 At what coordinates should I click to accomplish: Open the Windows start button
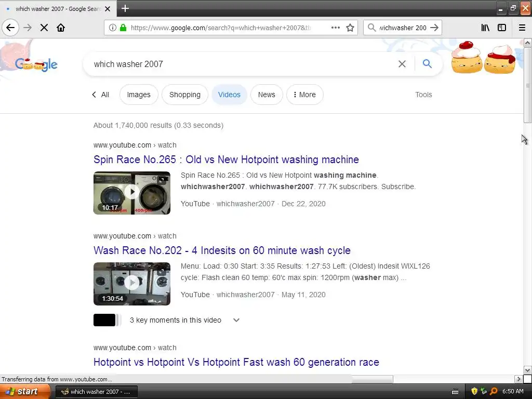pos(24,392)
